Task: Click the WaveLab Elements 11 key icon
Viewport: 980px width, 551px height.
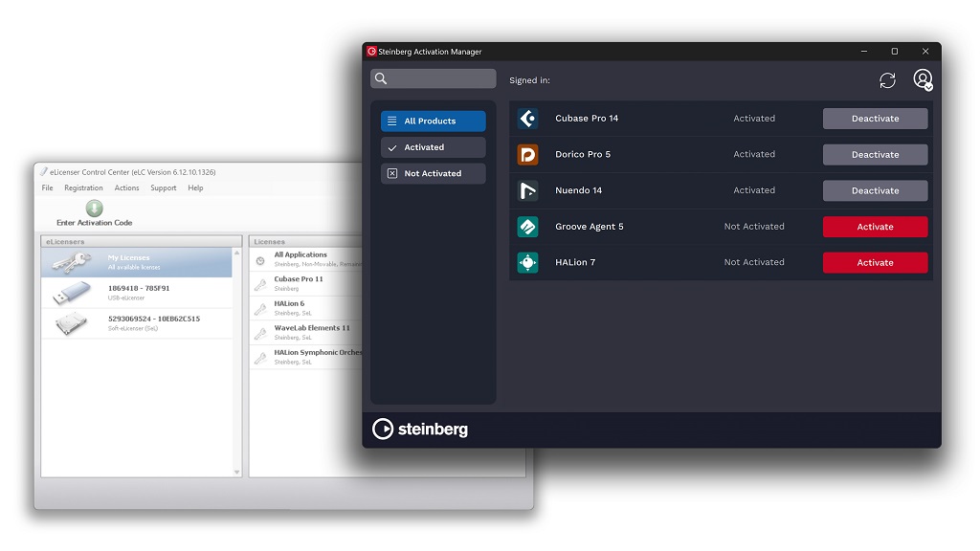Action: pos(260,334)
